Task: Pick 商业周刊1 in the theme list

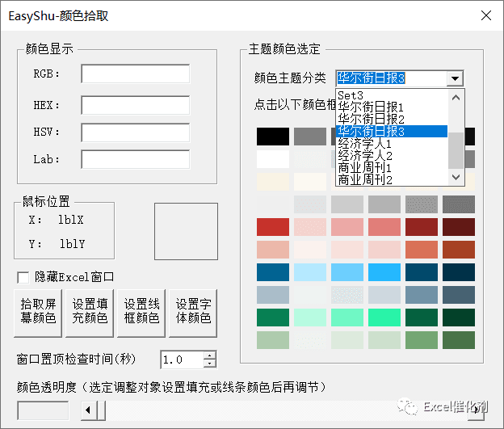Action: (x=392, y=167)
